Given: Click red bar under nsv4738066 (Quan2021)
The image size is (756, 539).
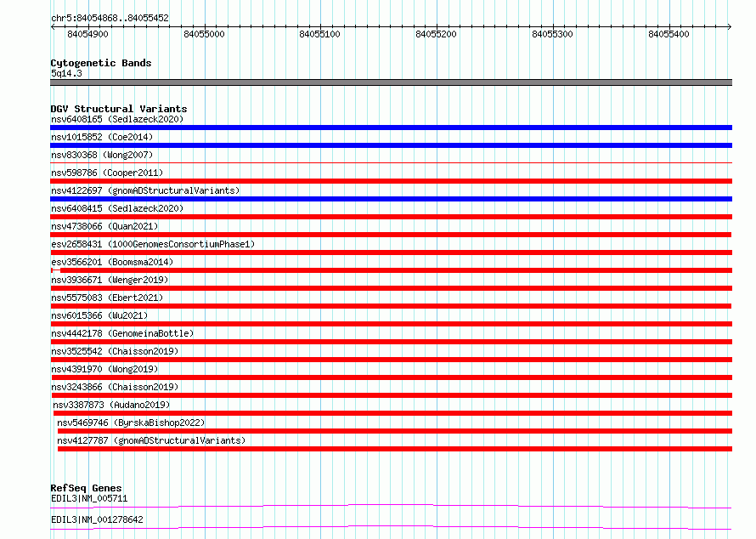Looking at the screenshot, I should [x=391, y=235].
